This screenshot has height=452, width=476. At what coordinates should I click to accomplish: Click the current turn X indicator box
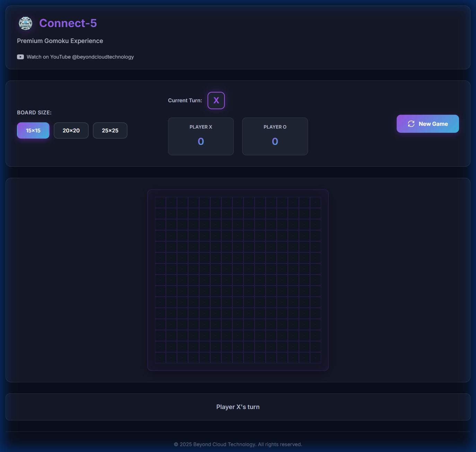(216, 101)
